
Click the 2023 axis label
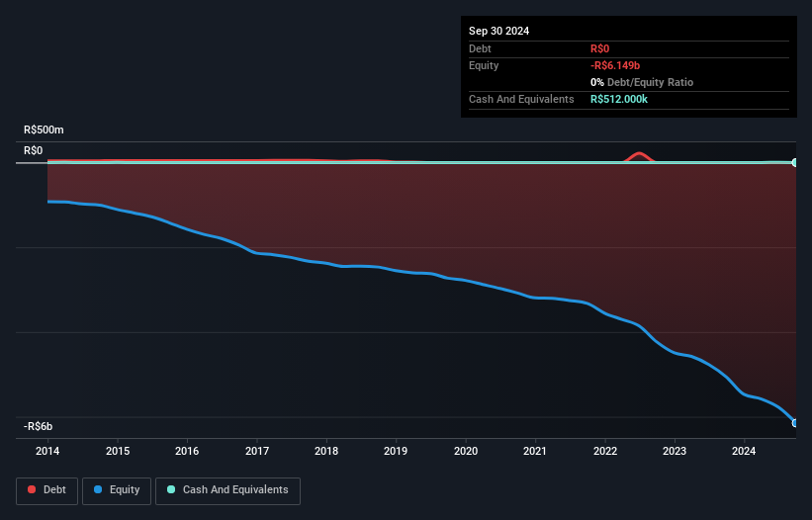point(675,451)
